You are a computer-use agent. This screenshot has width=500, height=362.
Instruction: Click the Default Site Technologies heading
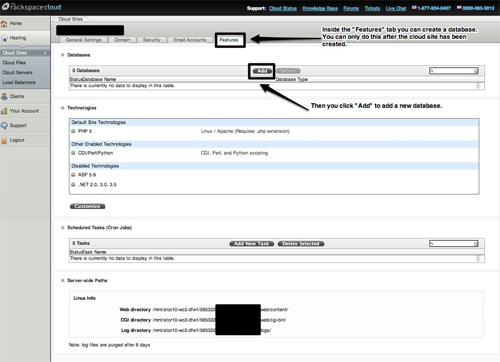pyautogui.click(x=99, y=122)
